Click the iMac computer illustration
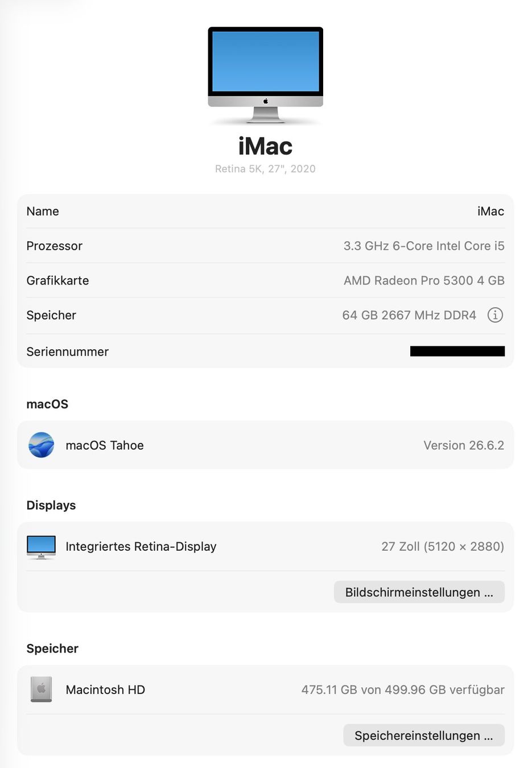Viewport: 532px width, 768px height. [x=265, y=75]
